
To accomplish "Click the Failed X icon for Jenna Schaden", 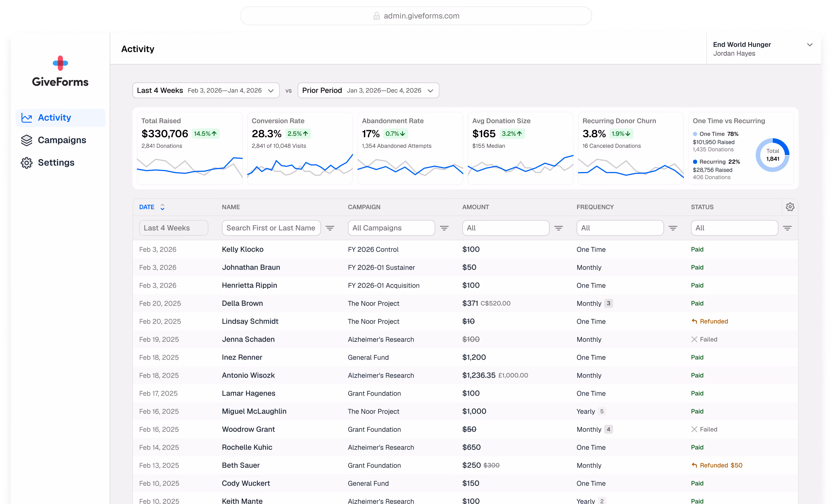I will 694,339.
